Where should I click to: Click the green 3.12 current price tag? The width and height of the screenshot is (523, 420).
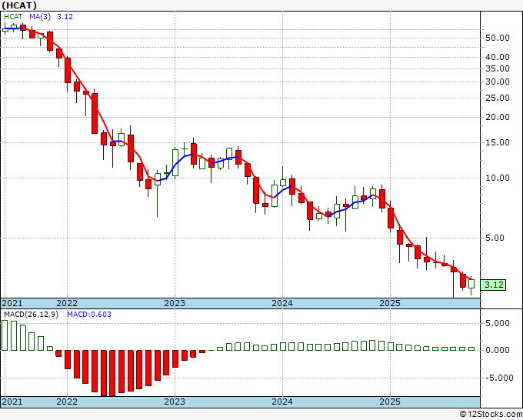(493, 285)
